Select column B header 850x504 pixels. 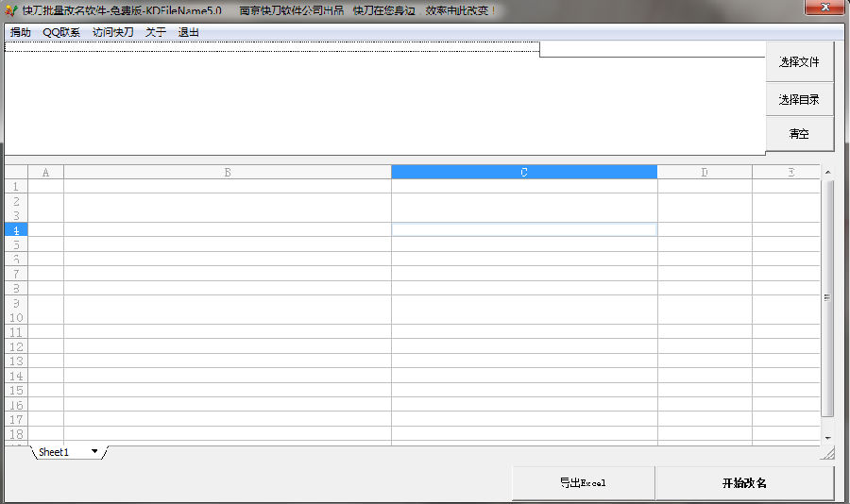[228, 173]
